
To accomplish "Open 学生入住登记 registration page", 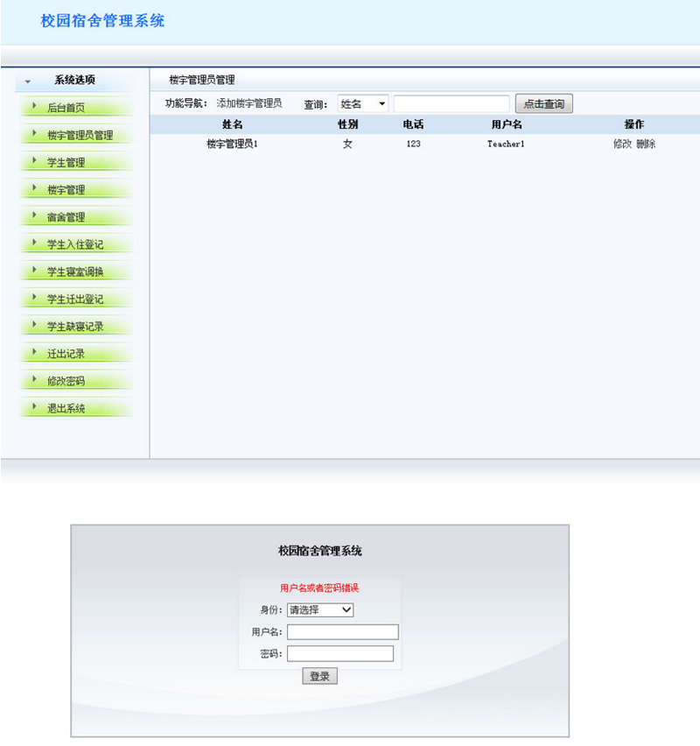I will [75, 243].
